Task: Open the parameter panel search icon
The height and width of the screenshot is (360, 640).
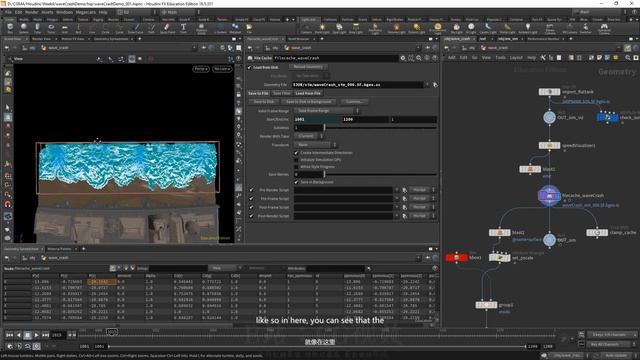Action: pyautogui.click(x=419, y=58)
